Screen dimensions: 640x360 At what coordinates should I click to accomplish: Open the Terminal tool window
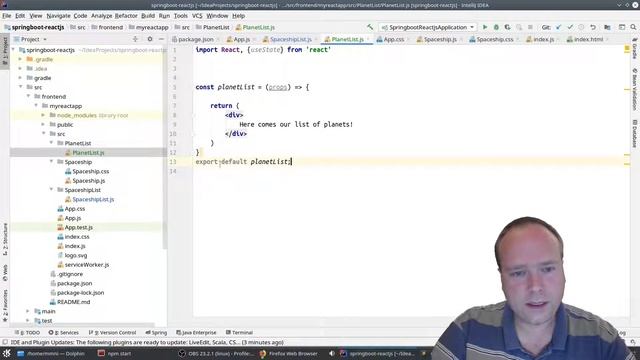point(239,333)
